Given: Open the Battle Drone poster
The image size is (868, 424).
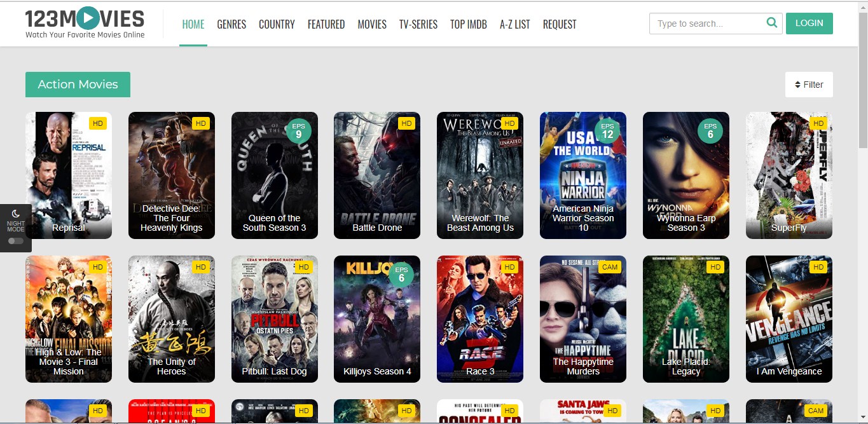Looking at the screenshot, I should [377, 175].
